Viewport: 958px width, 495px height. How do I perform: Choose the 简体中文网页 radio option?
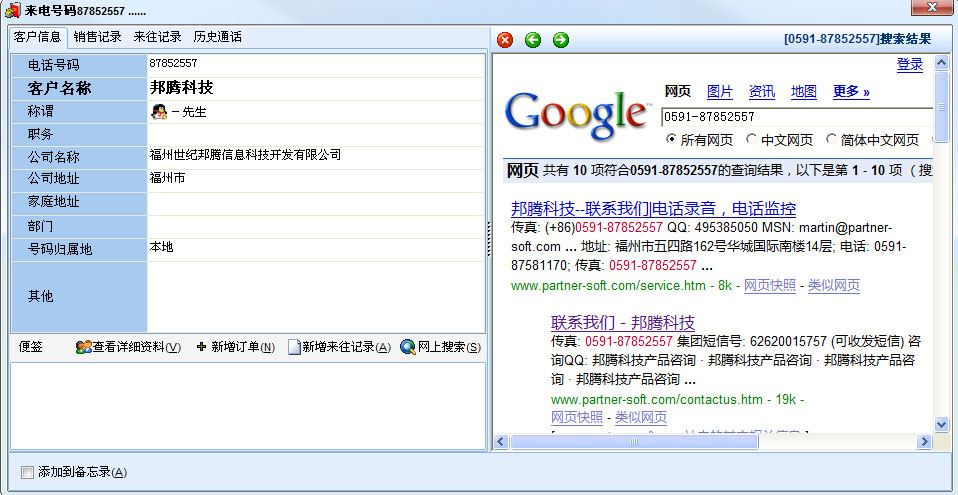point(832,140)
